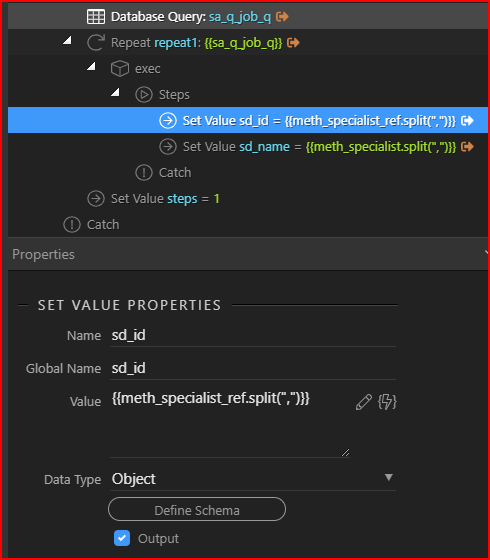Click the Value text area resize handle
The image size is (490, 560).
[x=345, y=452]
